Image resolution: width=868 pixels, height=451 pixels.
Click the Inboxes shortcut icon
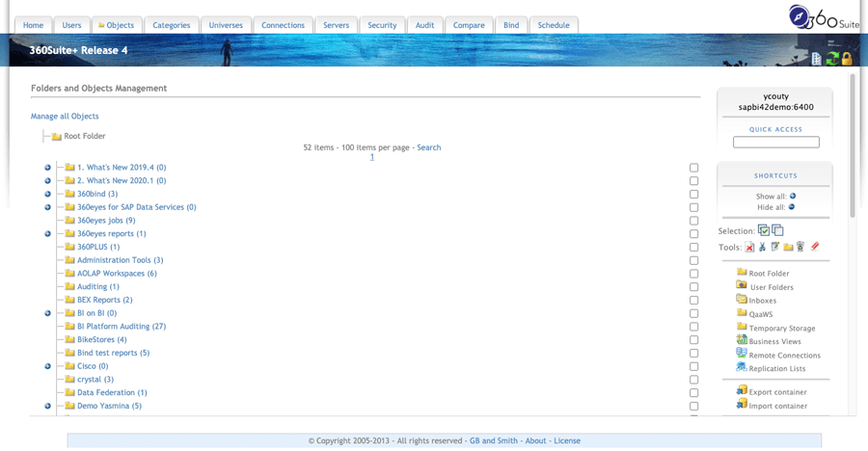point(742,299)
